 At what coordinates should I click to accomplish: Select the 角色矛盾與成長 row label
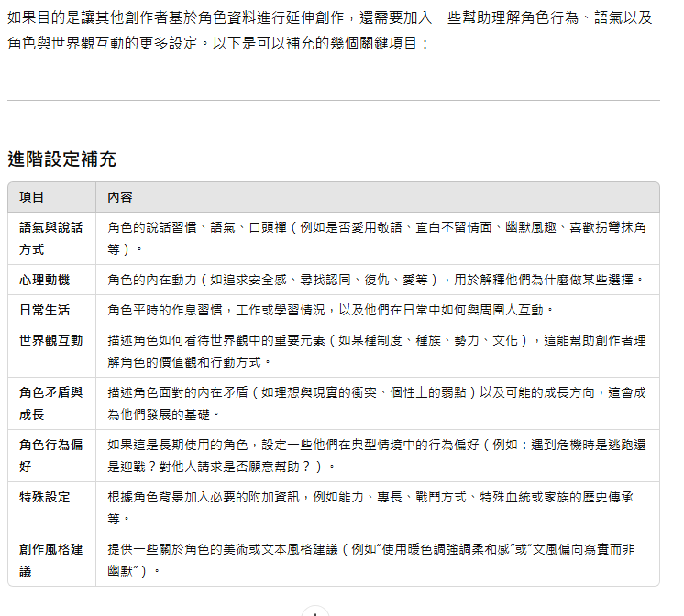click(x=51, y=403)
